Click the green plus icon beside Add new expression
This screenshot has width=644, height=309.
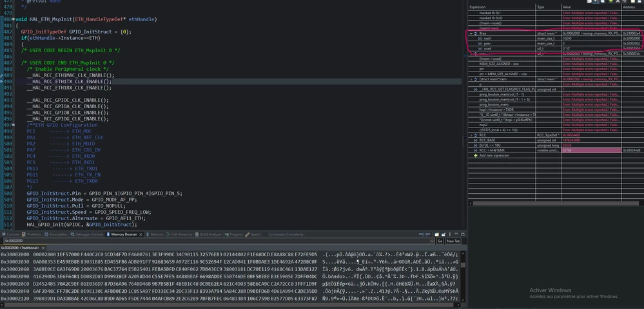[476, 156]
